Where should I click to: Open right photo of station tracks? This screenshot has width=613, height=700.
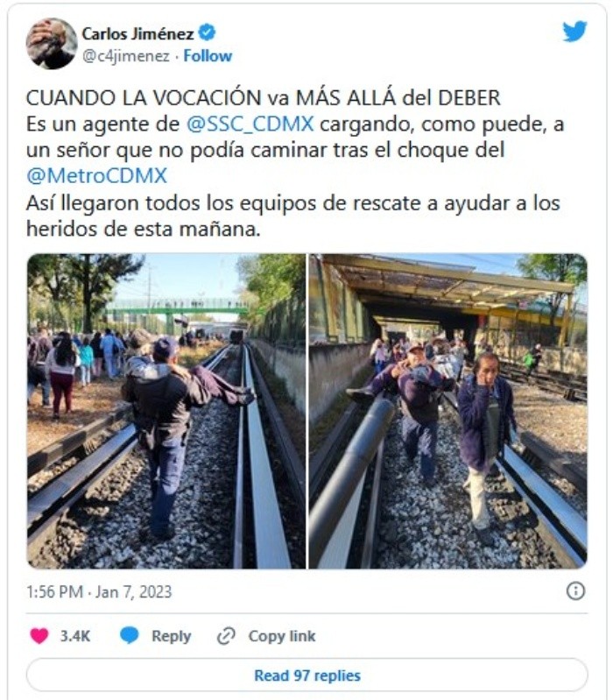coord(447,411)
